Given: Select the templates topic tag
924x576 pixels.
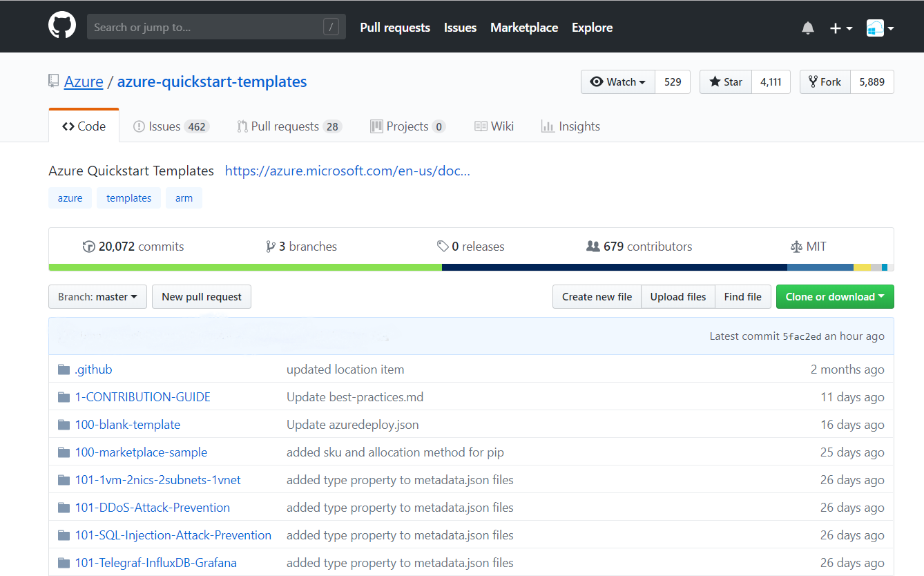Looking at the screenshot, I should click(128, 198).
